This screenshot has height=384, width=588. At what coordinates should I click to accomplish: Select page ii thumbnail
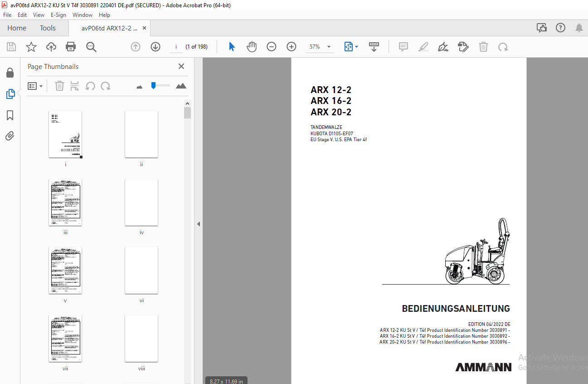click(x=141, y=134)
